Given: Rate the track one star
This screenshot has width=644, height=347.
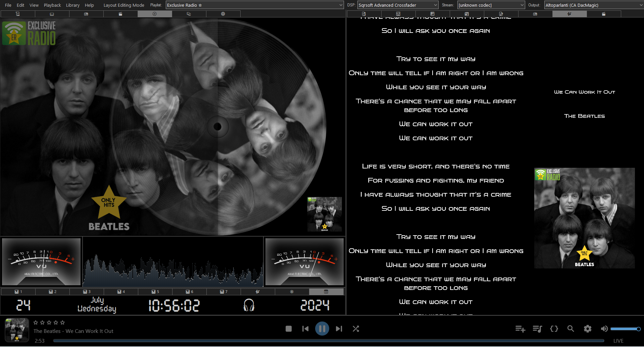Looking at the screenshot, I should [36, 323].
